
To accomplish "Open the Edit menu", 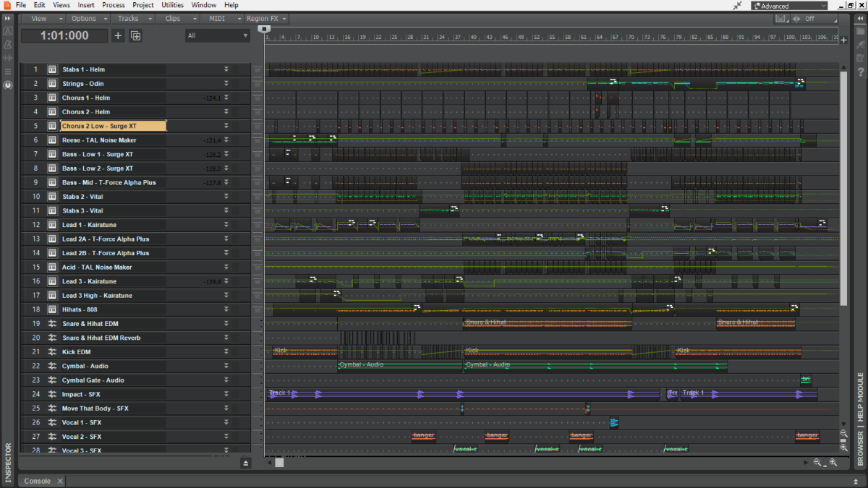I will pos(40,5).
